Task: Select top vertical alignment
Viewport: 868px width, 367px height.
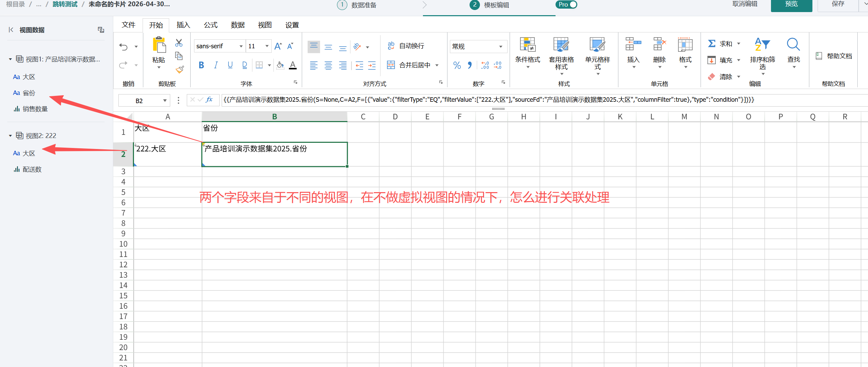Action: click(314, 47)
